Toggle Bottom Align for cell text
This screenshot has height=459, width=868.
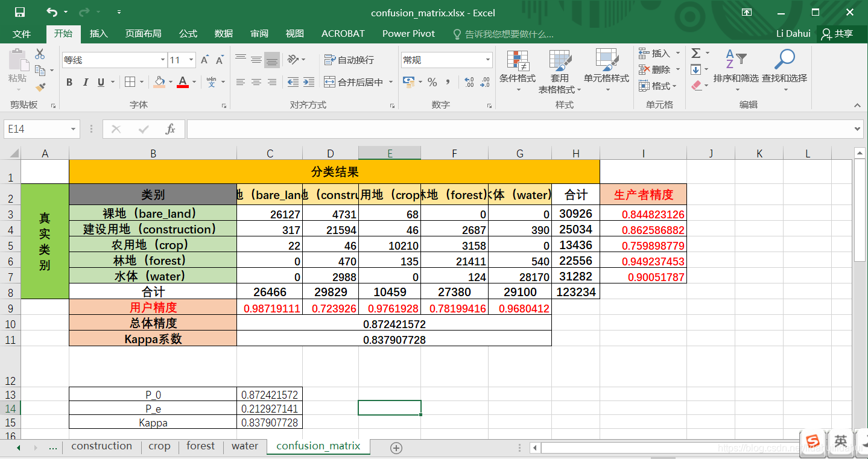coord(272,59)
